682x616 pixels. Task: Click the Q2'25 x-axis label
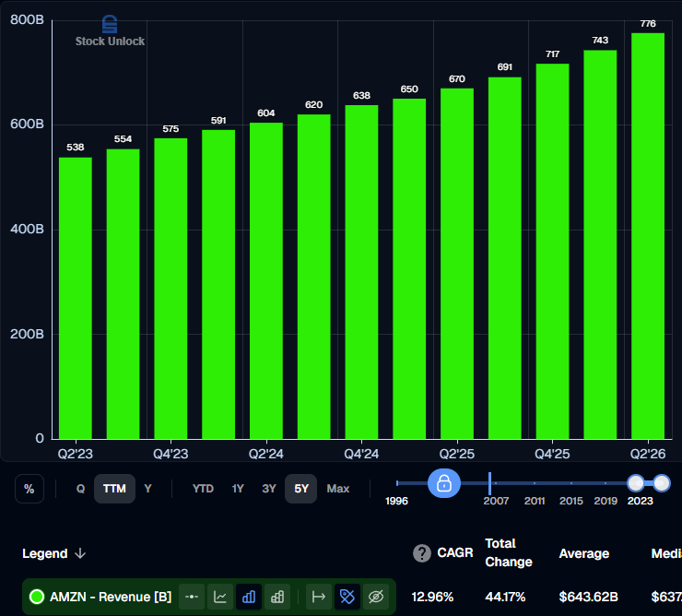point(457,454)
